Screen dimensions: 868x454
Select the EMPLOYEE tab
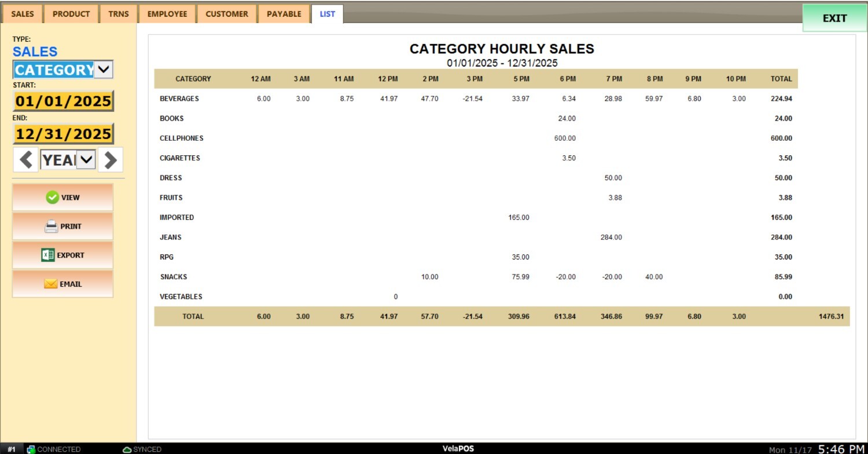coord(167,14)
